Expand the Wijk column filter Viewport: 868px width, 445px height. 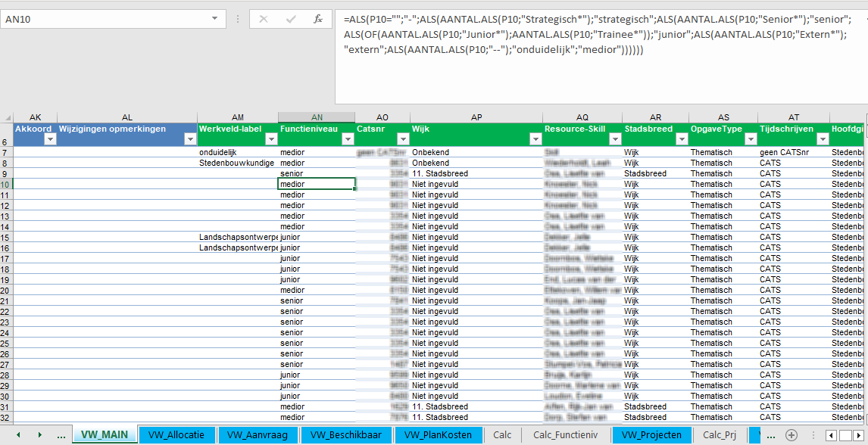click(534, 139)
